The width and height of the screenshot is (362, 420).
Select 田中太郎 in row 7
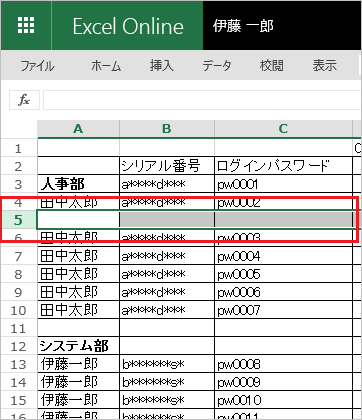pyautogui.click(x=78, y=256)
